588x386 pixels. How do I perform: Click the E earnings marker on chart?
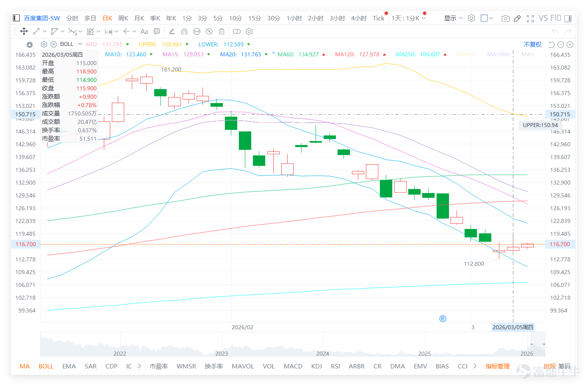pos(443,319)
